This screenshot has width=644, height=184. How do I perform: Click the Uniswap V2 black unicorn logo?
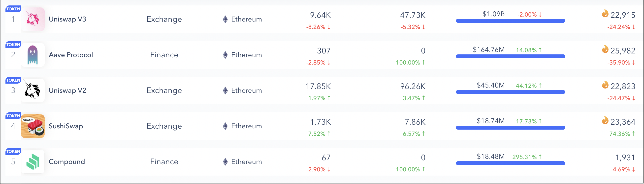(x=33, y=91)
